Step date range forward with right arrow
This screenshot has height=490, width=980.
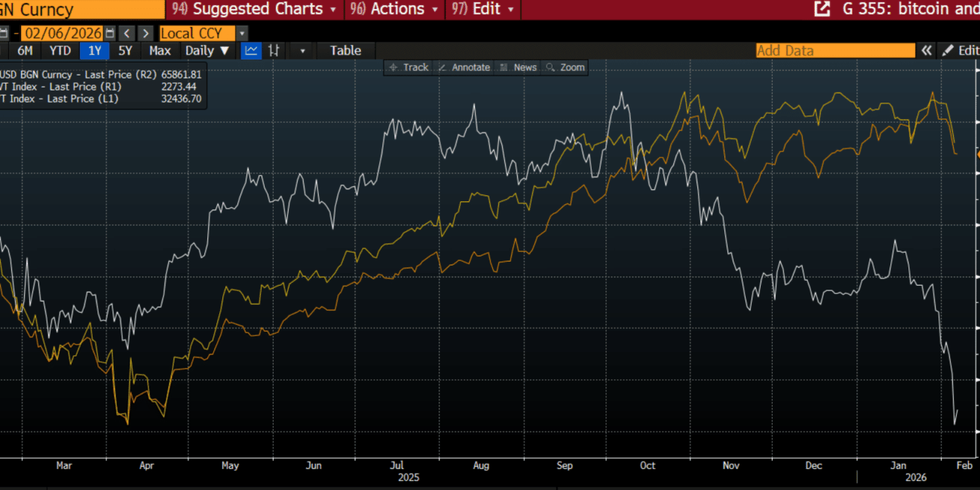(x=145, y=33)
